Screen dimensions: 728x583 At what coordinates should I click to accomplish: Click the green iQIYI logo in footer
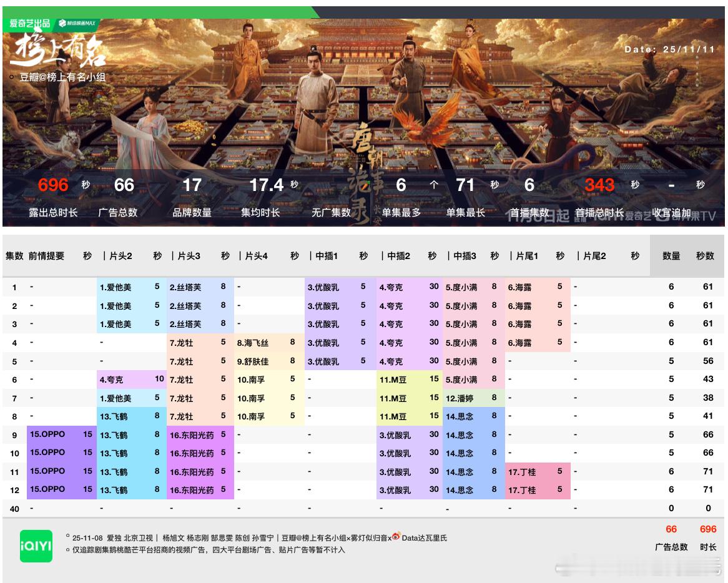tap(36, 546)
